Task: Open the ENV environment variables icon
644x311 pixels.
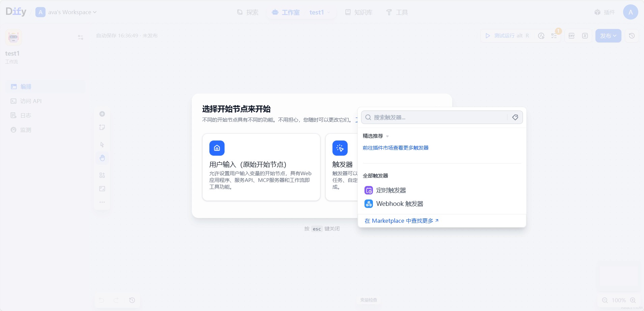Action: point(572,36)
